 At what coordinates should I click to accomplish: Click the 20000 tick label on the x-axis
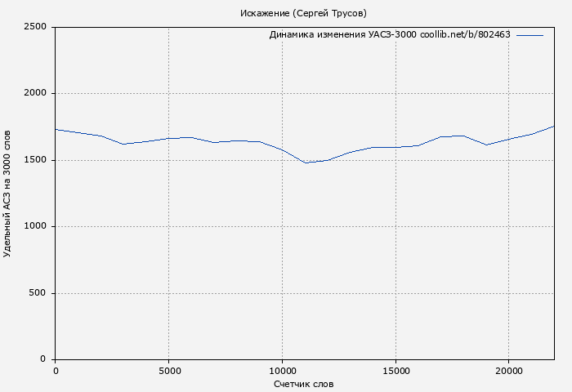[508, 370]
